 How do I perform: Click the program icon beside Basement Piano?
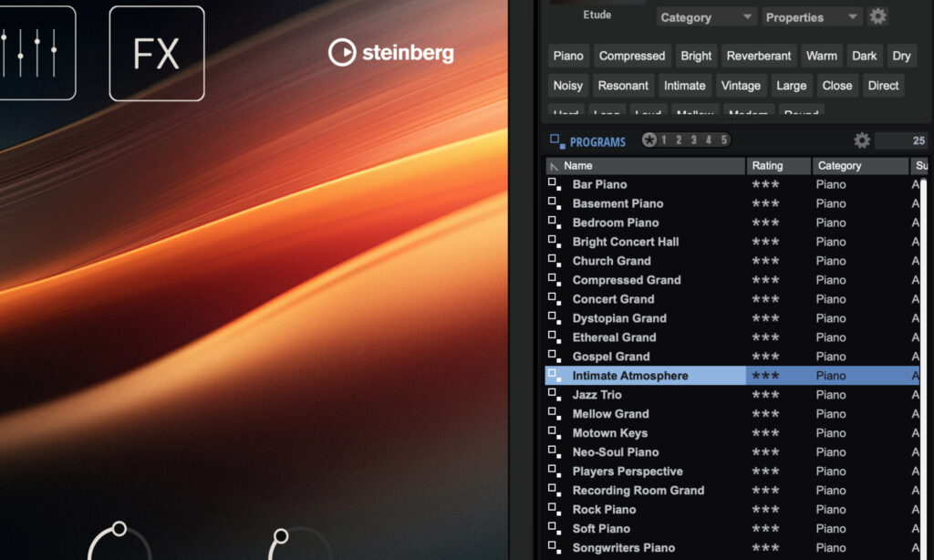(555, 203)
